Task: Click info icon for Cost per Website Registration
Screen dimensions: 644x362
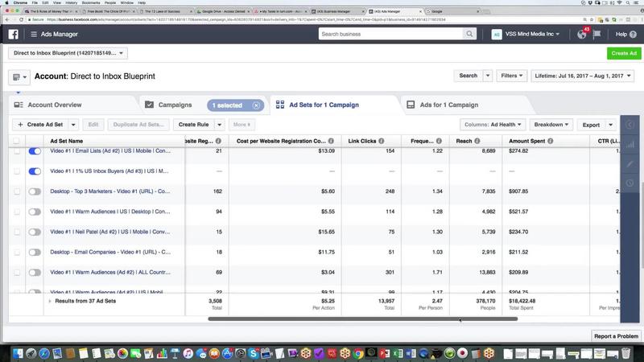Action: (331, 141)
